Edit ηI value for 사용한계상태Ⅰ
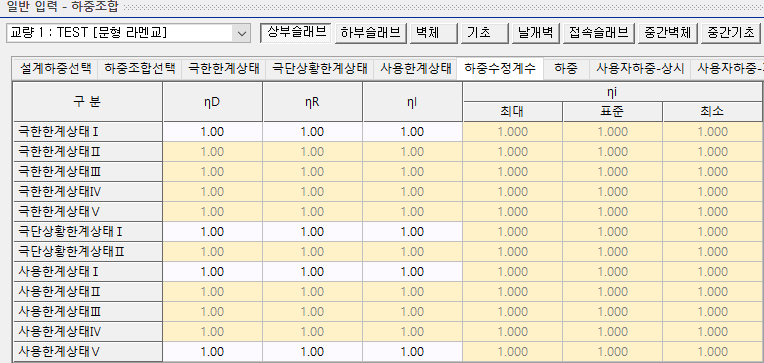 pos(412,271)
